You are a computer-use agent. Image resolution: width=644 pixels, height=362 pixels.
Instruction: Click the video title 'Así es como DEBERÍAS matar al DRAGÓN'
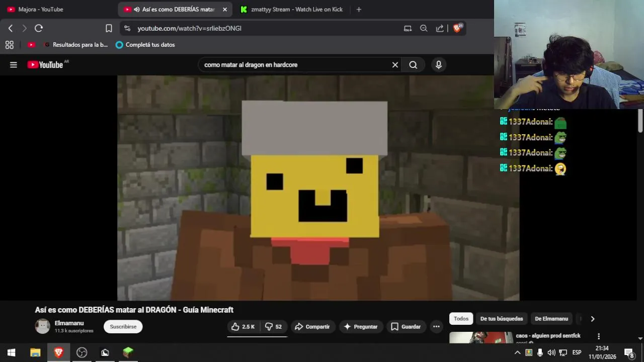pos(134,310)
